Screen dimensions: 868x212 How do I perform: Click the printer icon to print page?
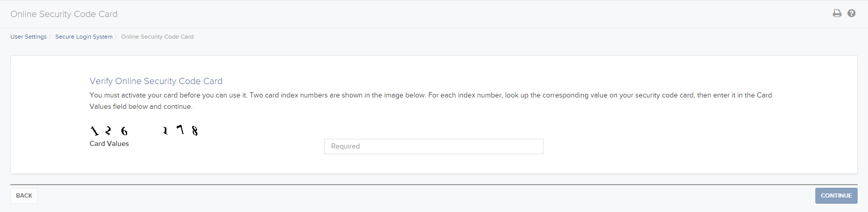coord(837,13)
